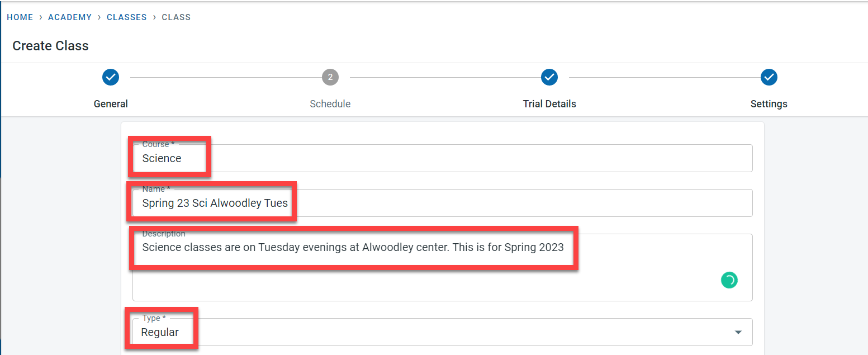
Task: Click the General step checkmark icon
Action: (x=111, y=77)
